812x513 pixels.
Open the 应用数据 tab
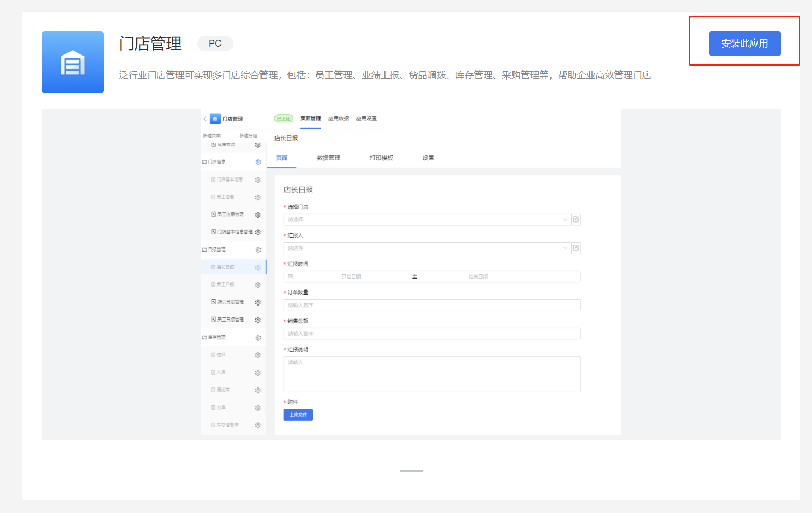[x=338, y=119]
